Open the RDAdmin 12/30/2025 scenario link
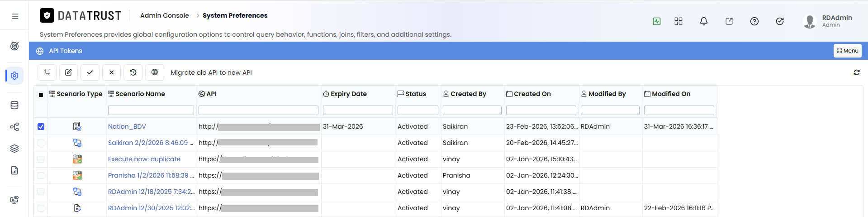The width and height of the screenshot is (868, 217). click(x=152, y=208)
